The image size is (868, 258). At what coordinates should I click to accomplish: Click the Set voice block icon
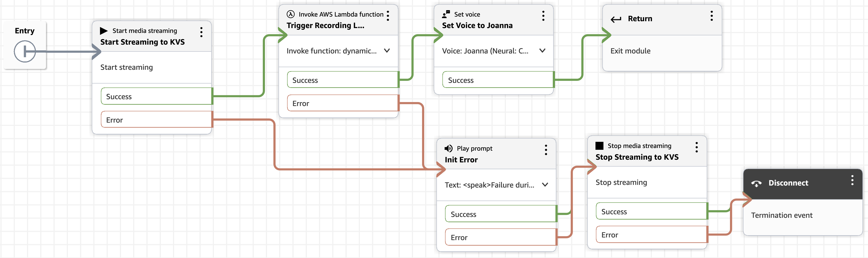click(446, 14)
